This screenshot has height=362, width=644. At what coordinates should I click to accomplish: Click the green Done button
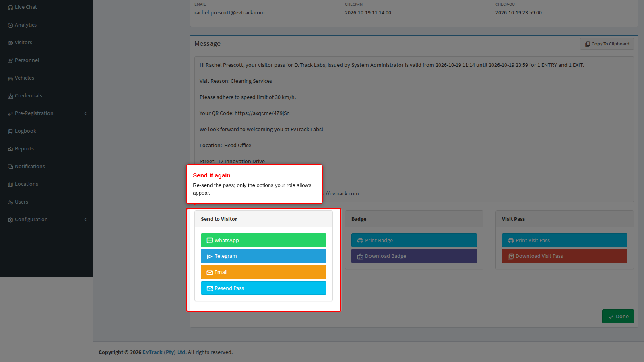coord(618,316)
